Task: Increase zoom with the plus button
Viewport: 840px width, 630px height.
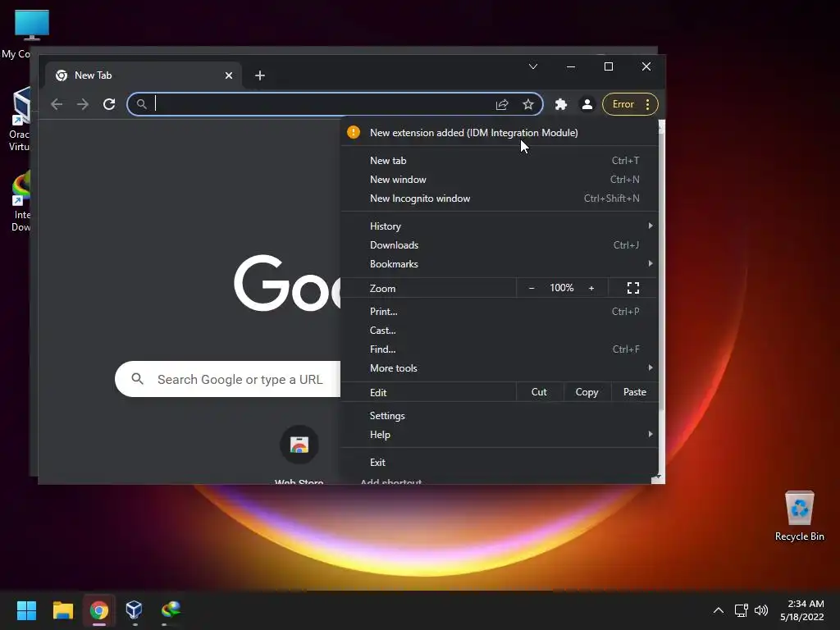Action: pyautogui.click(x=591, y=288)
